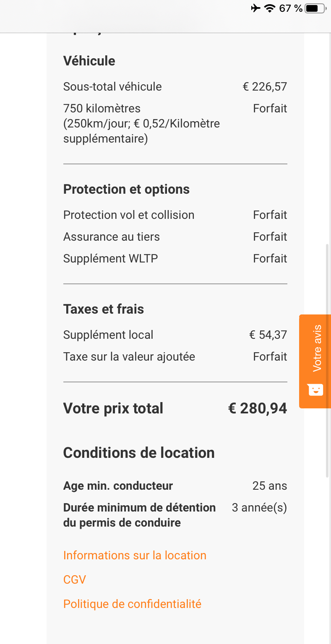Tap the 67 % battery percentage text
The image size is (331, 644).
tap(290, 8)
